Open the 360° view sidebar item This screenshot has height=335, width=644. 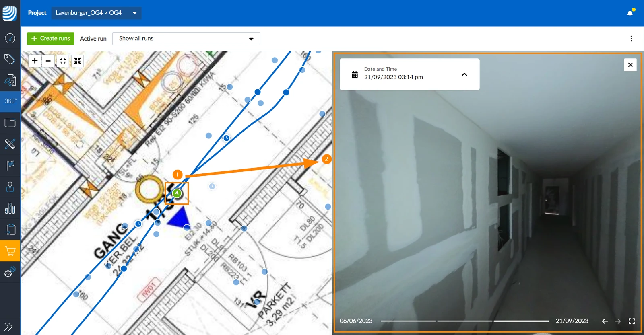pos(10,101)
